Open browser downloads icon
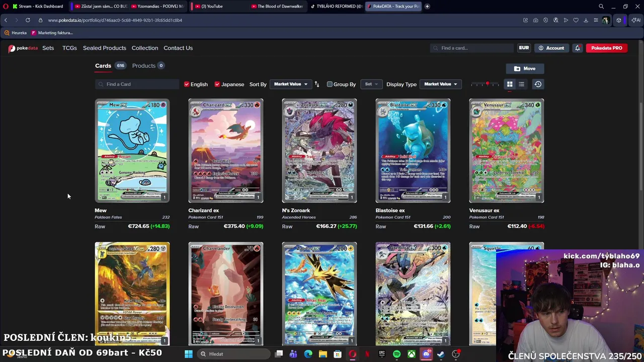Screen dimensions: 644x362 (x=586, y=20)
